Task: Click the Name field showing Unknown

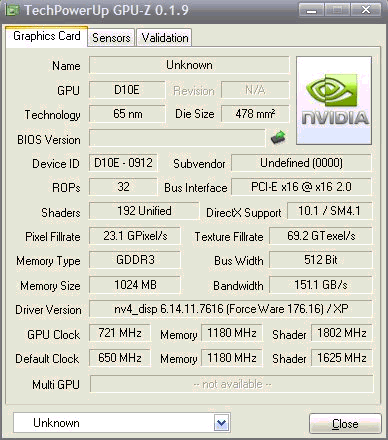Action: pyautogui.click(x=189, y=65)
